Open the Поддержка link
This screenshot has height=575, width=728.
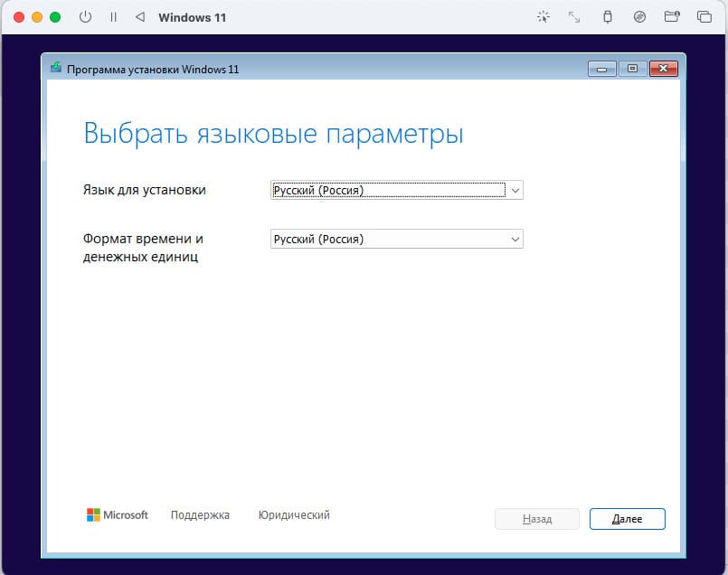[200, 515]
